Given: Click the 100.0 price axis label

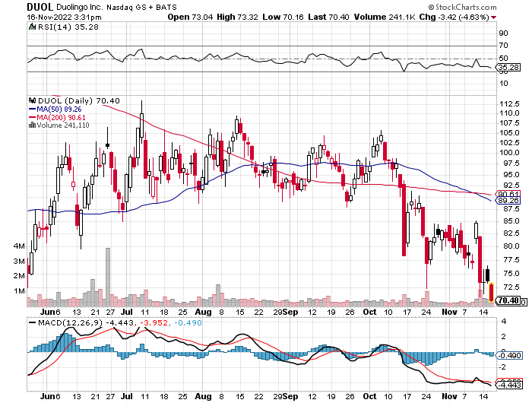Looking at the screenshot, I should [509, 153].
